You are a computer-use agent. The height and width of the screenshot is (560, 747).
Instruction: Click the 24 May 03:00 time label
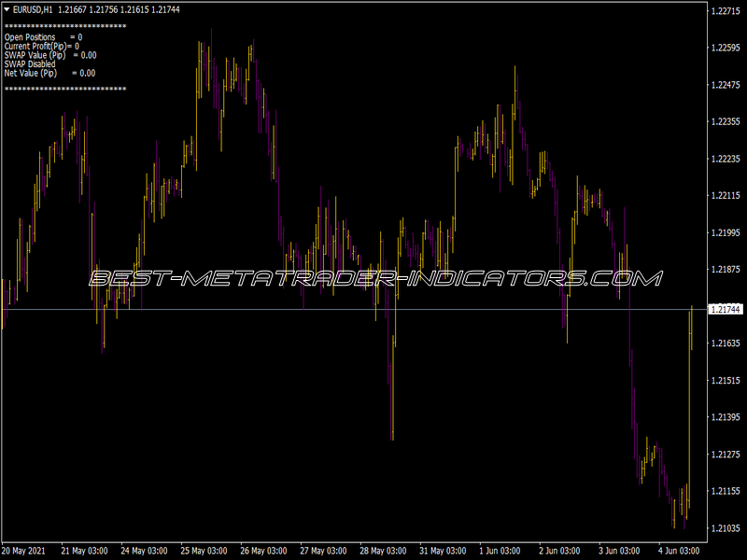(x=144, y=551)
